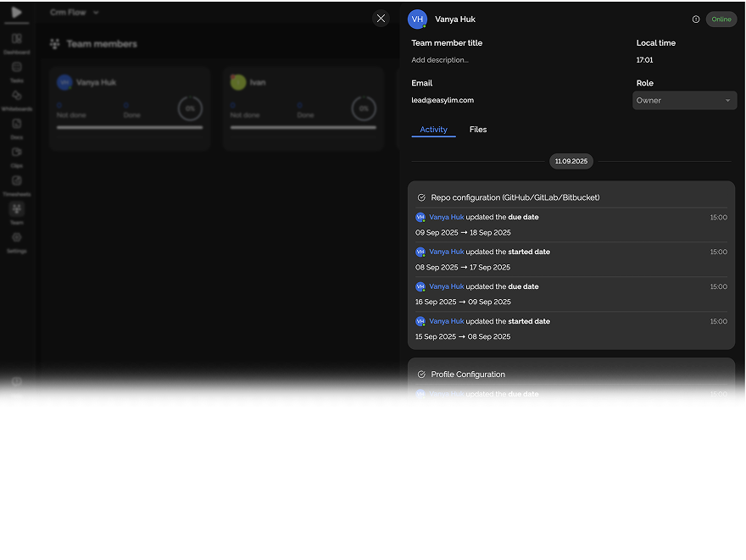Image resolution: width=746 pixels, height=560 pixels.
Task: Click the Add description field
Action: 440,60
